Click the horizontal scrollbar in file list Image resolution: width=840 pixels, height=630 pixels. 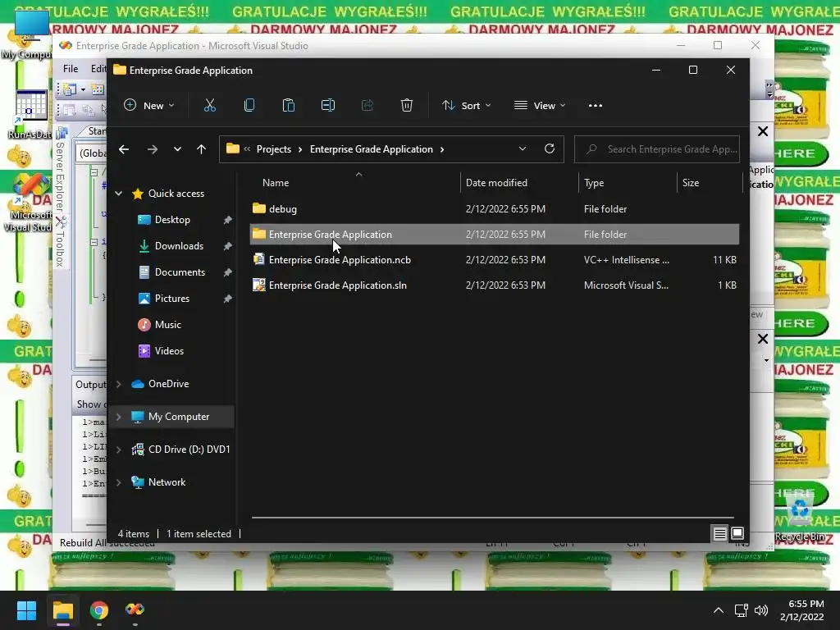pos(492,518)
